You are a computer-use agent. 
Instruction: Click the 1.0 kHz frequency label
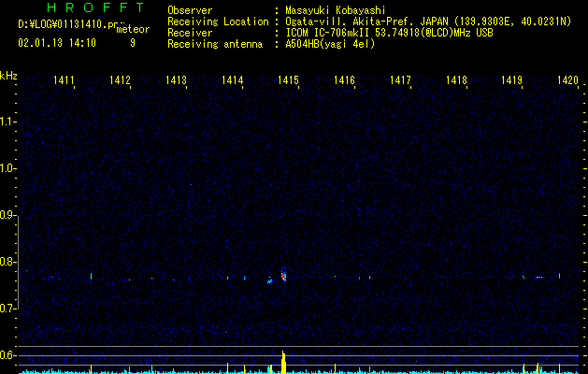point(8,168)
